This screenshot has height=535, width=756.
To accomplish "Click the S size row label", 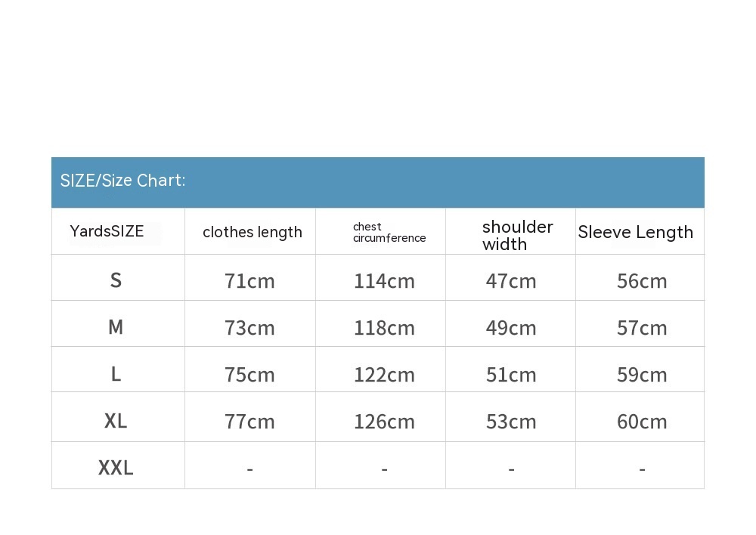I will point(116,280).
